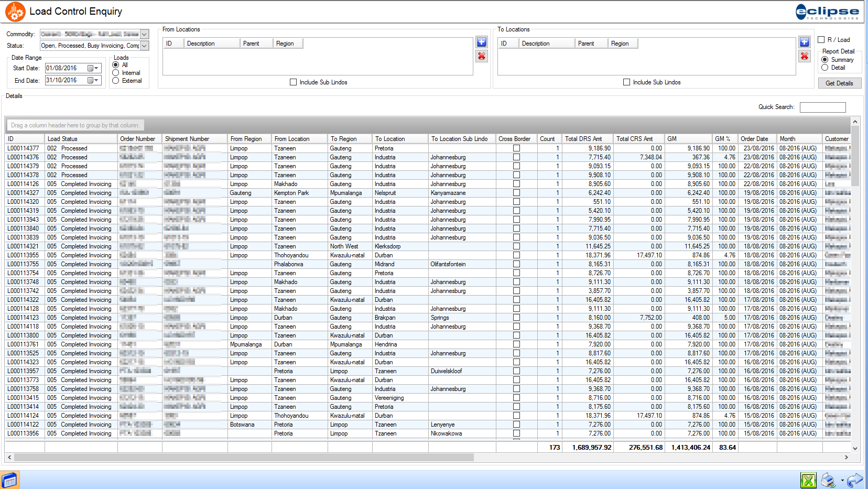Choose the Detail report option
This screenshot has height=489, width=868.
[x=825, y=68]
